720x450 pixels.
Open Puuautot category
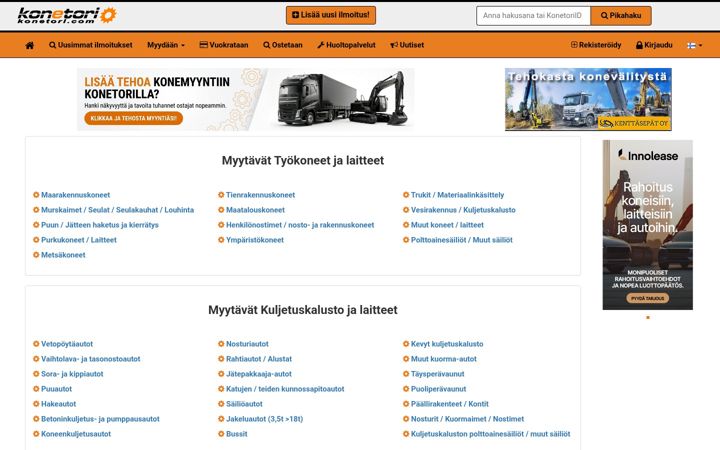[56, 389]
